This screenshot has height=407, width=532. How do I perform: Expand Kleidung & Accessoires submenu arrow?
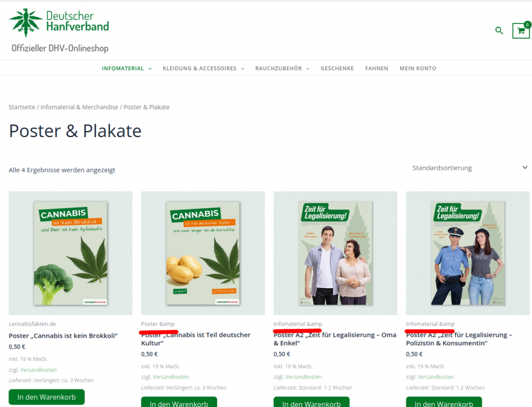click(242, 68)
